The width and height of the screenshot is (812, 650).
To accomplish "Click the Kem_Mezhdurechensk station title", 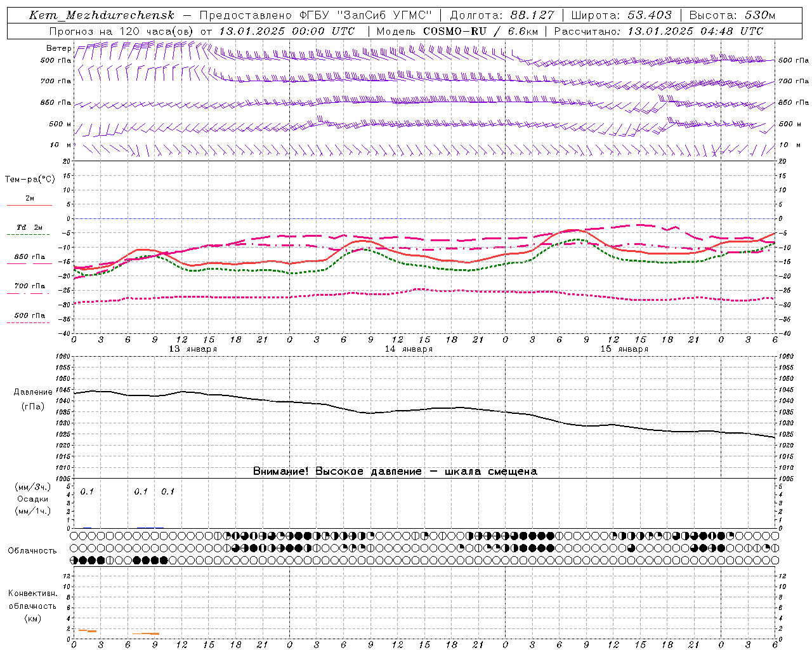I will click(101, 15).
